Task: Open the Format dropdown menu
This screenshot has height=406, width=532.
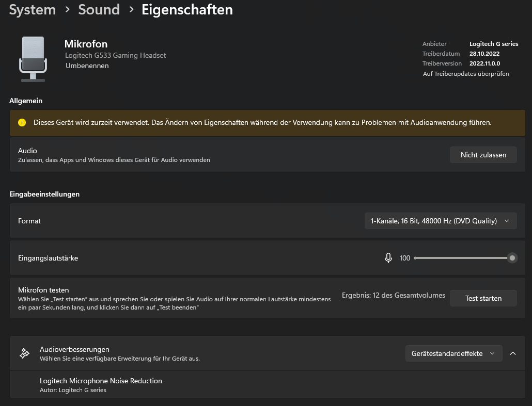Action: (441, 221)
